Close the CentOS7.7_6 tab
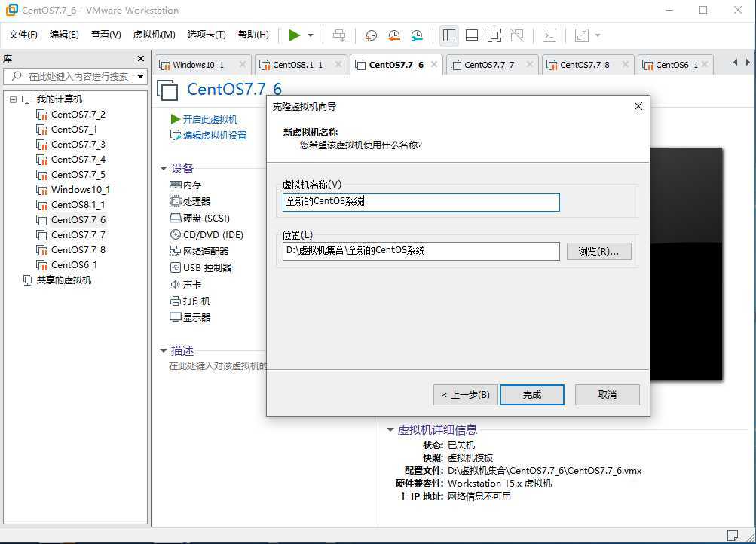This screenshot has width=756, height=544. (x=434, y=64)
